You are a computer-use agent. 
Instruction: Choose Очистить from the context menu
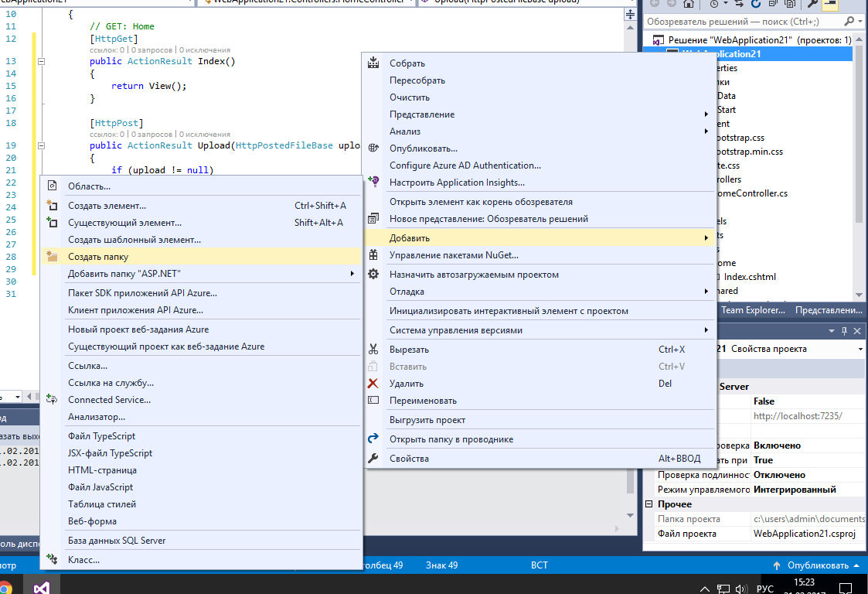click(x=410, y=97)
